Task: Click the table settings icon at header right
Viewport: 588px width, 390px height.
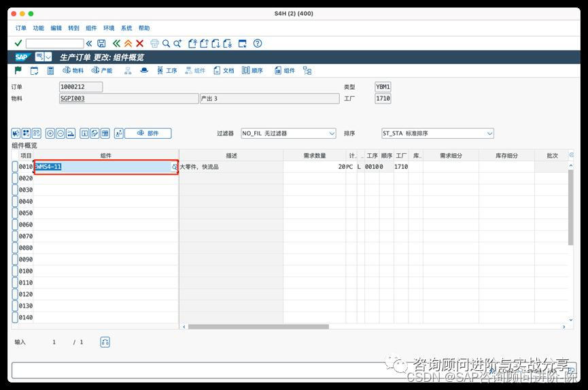Action: (x=571, y=155)
